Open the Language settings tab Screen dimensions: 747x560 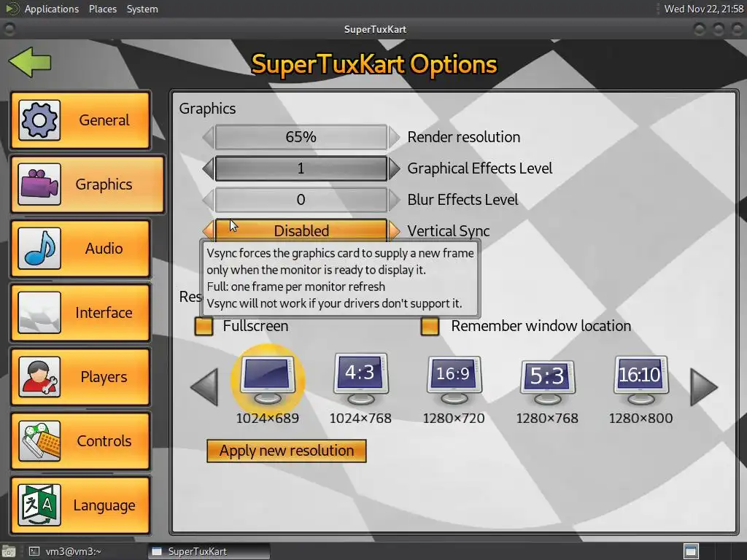[x=80, y=505]
